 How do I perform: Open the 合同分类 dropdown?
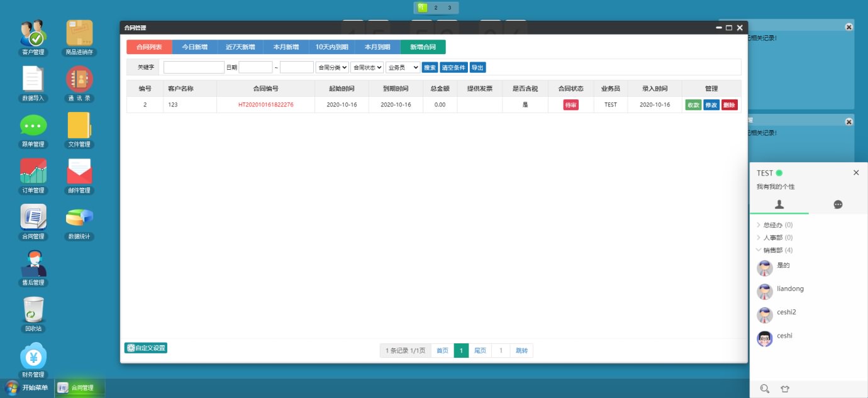(x=332, y=67)
